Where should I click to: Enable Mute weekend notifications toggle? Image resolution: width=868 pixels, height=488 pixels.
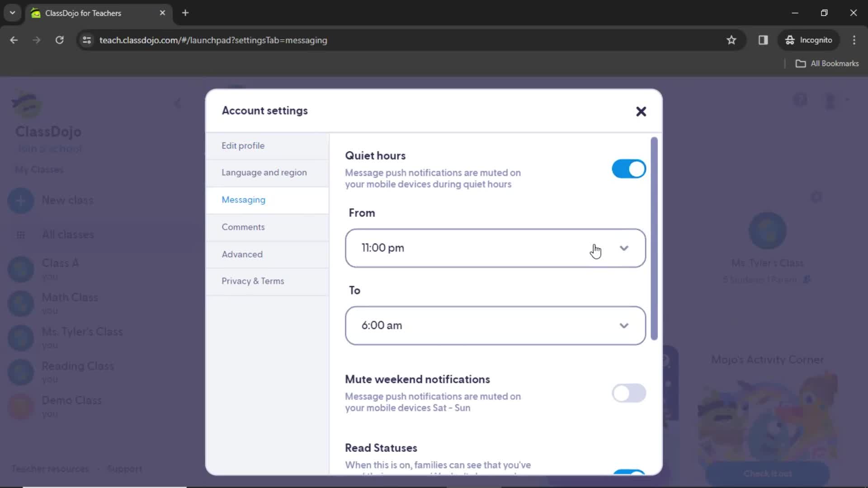(628, 393)
